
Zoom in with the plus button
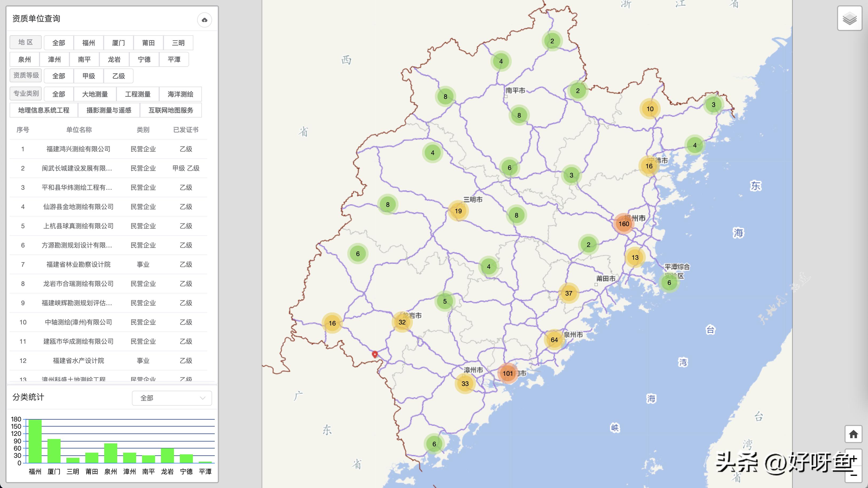(854, 458)
